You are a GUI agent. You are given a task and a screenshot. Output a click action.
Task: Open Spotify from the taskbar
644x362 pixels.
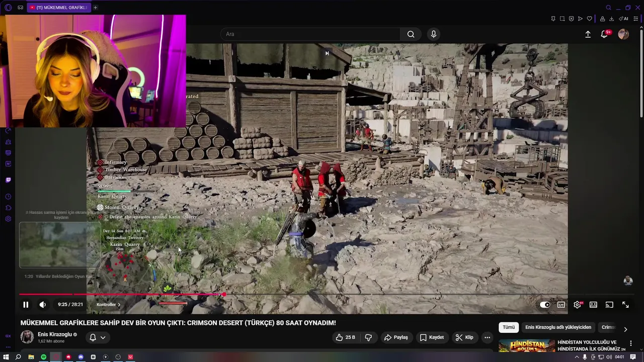[x=43, y=357]
